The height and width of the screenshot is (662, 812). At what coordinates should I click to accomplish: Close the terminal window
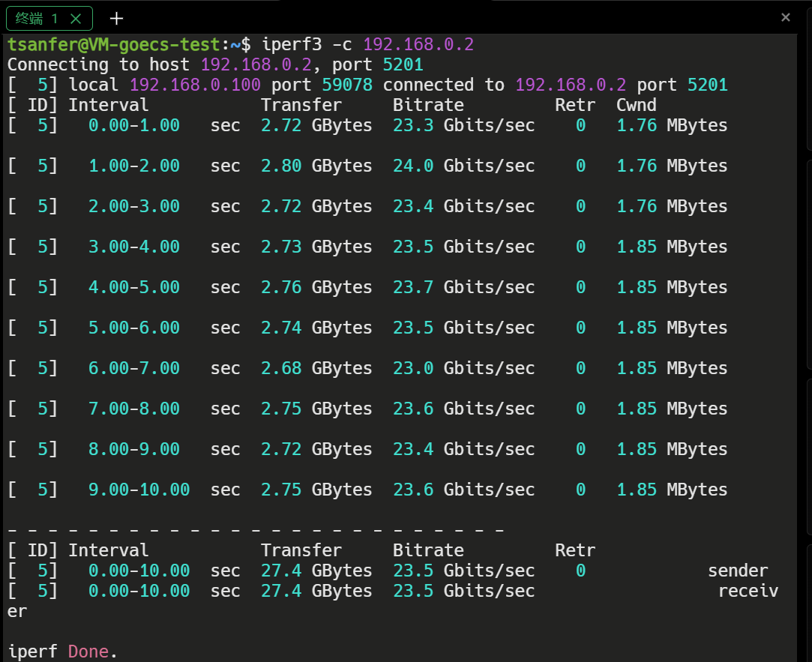(786, 17)
